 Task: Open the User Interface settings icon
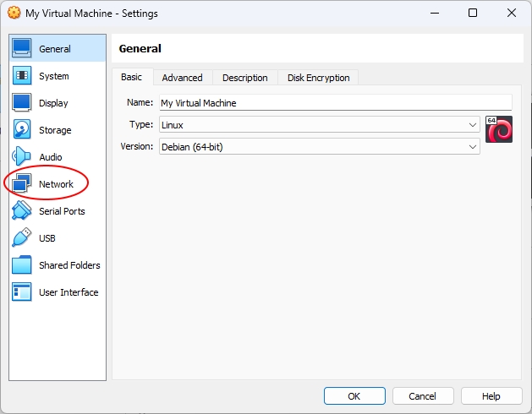tap(22, 292)
